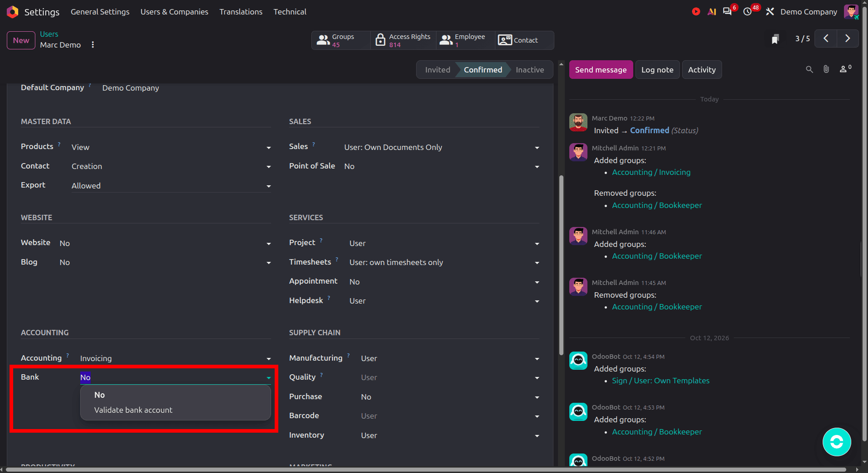Click the New button
Viewport: 868px width, 473px height.
click(21, 40)
